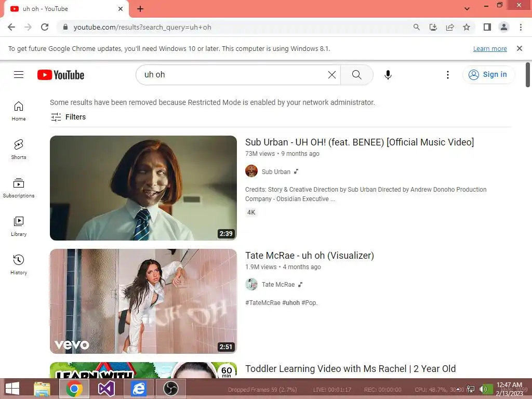Open File Explorer from taskbar
This screenshot has width=532, height=399.
coord(42,389)
